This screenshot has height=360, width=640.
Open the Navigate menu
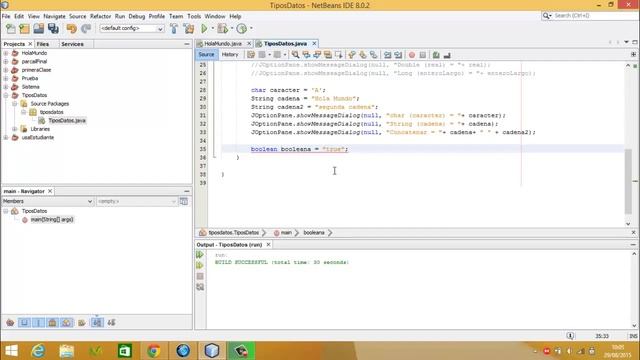54,16
